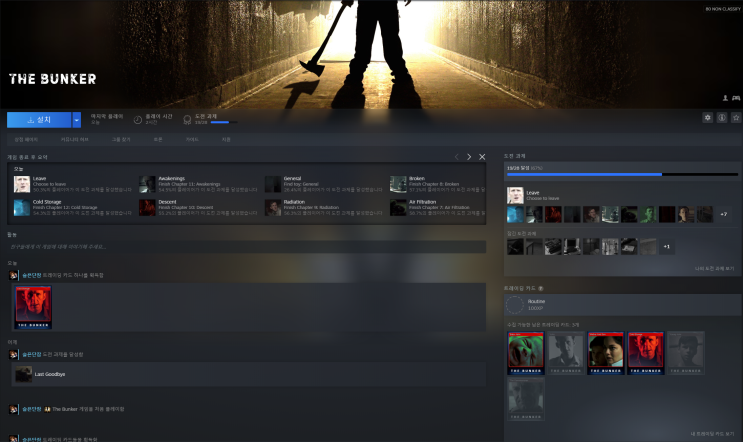Click the typewriter locked achievement thumbnail
This screenshot has width=743, height=442.
553,246
